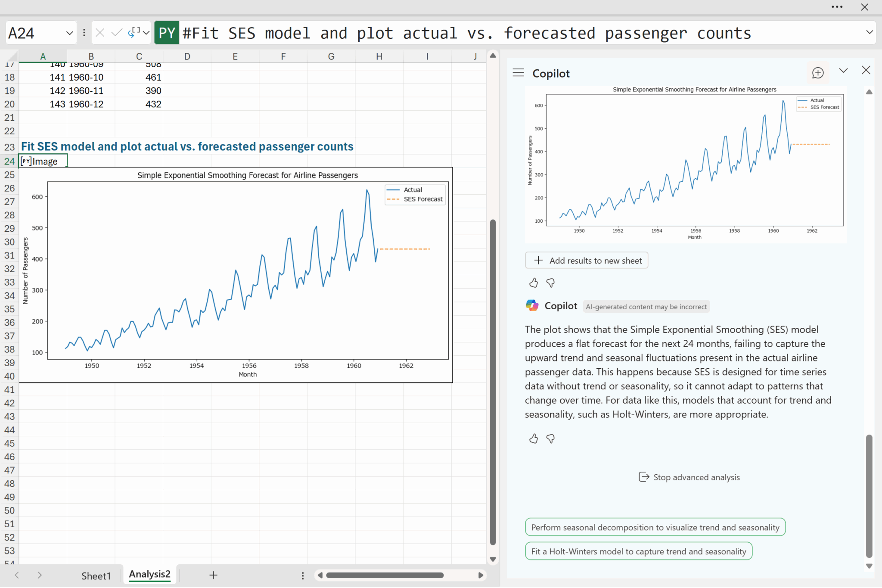
Task: Collapse the Copilot pane options chevron
Action: click(843, 71)
